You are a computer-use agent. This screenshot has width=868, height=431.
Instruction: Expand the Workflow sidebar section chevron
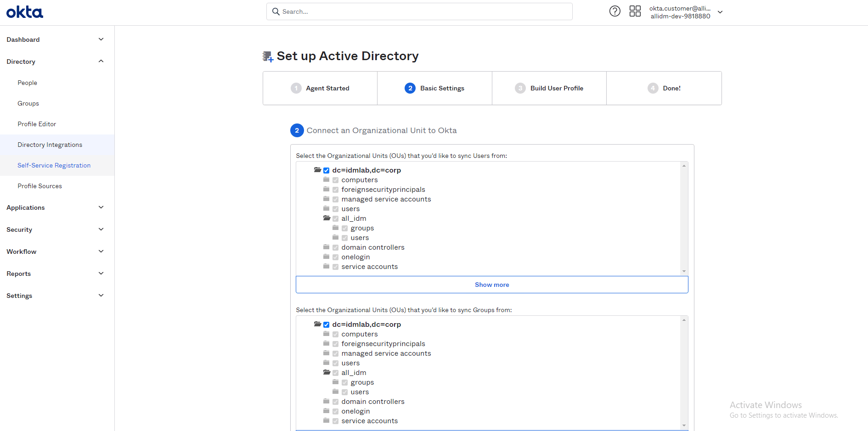[101, 252]
